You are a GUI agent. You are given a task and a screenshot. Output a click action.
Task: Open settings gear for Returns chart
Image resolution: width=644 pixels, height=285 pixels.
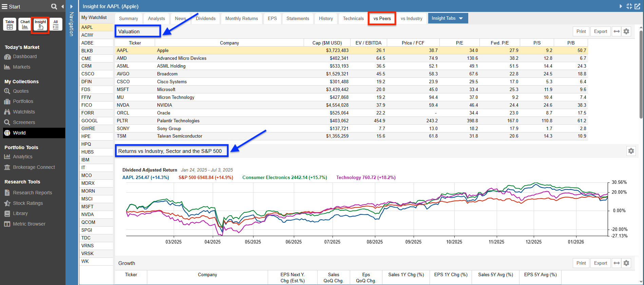coord(631,151)
